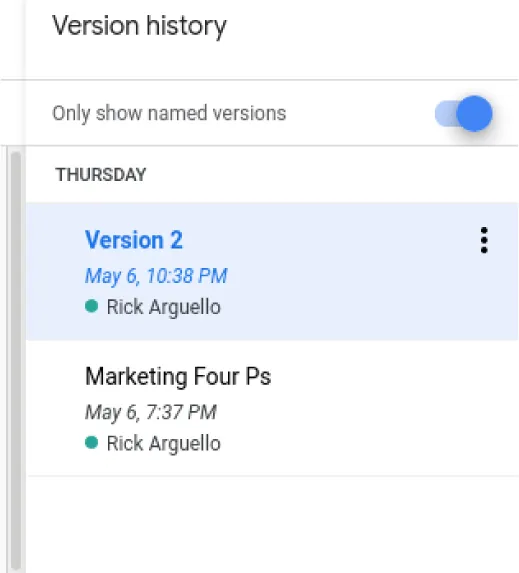The width and height of the screenshot is (519, 573).
Task: Click the Version history panel title
Action: click(139, 26)
